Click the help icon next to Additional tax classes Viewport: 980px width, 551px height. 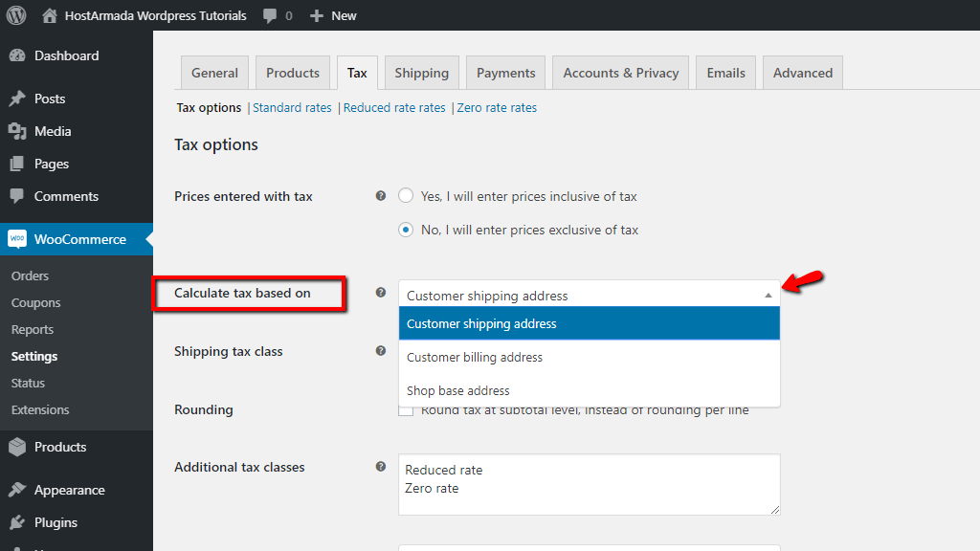coord(381,467)
